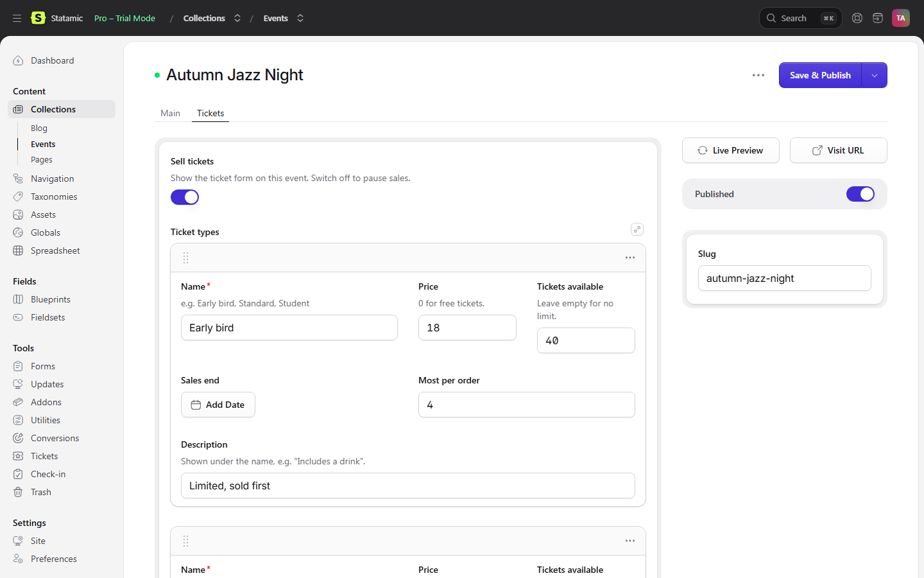Click the help icon in the top bar
924x578 pixels.
[857, 18]
